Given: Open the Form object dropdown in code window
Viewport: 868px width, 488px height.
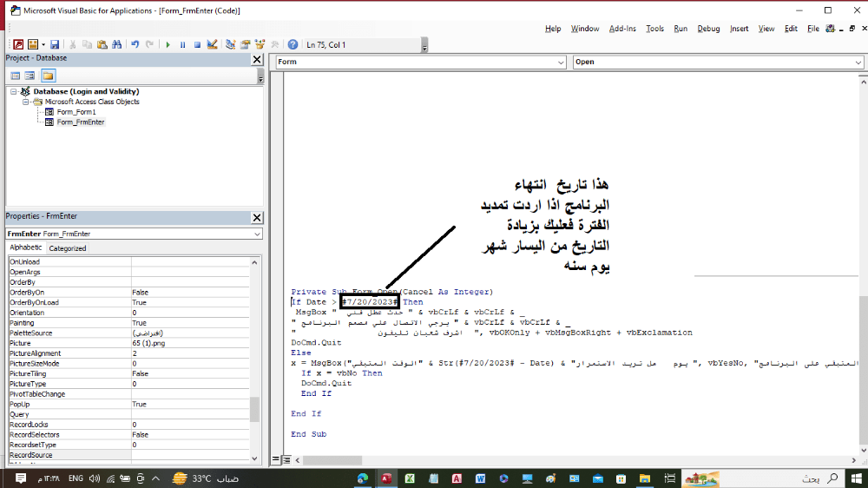Looking at the screenshot, I should [560, 63].
